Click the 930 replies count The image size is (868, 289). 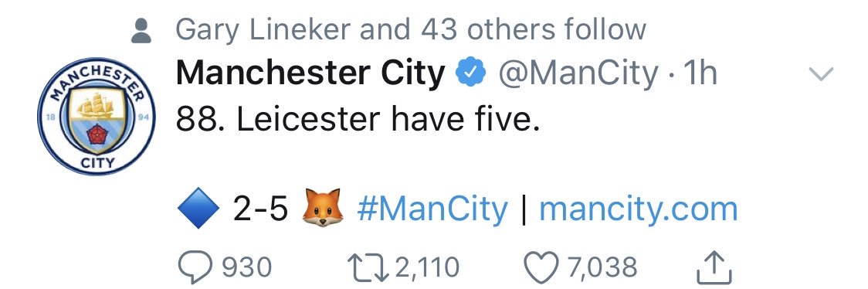click(247, 267)
